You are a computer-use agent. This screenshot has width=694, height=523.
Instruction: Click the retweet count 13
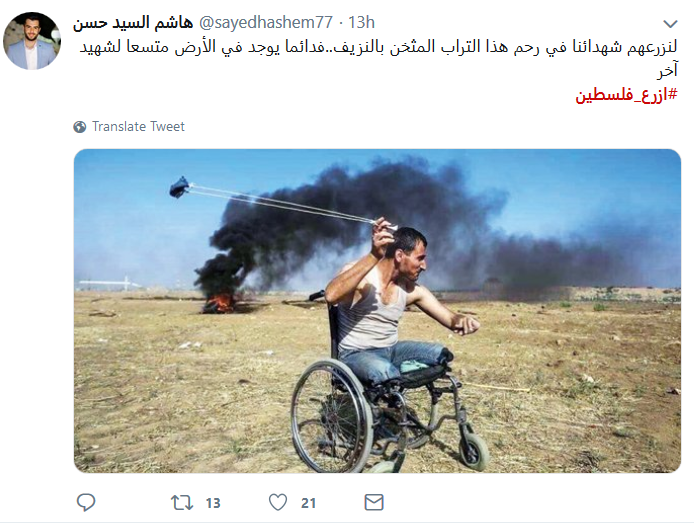click(x=213, y=503)
